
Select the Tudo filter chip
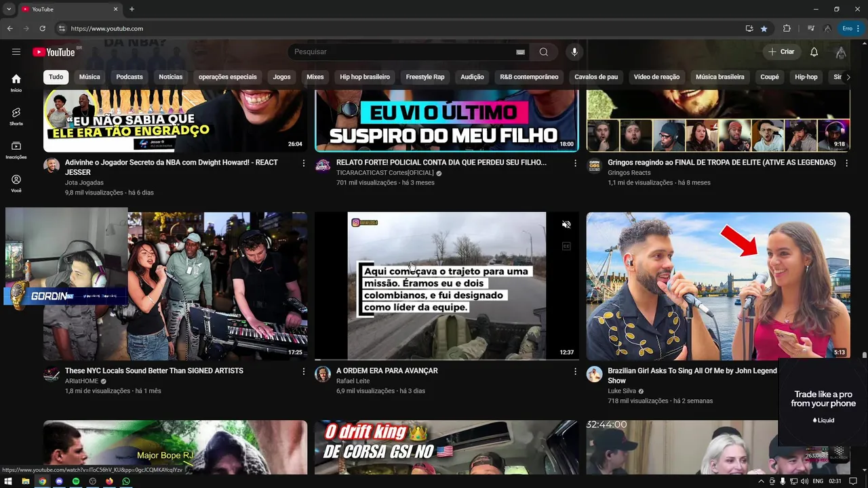56,77
